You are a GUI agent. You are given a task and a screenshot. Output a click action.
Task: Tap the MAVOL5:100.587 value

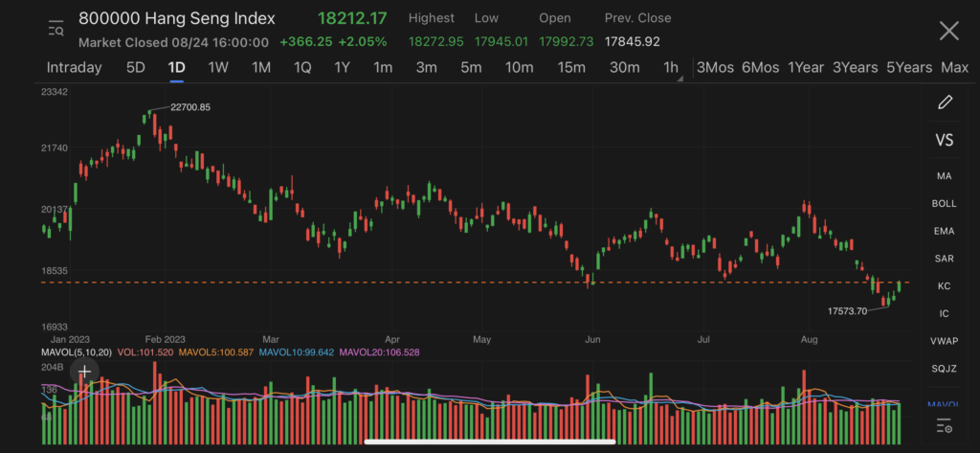click(x=215, y=352)
